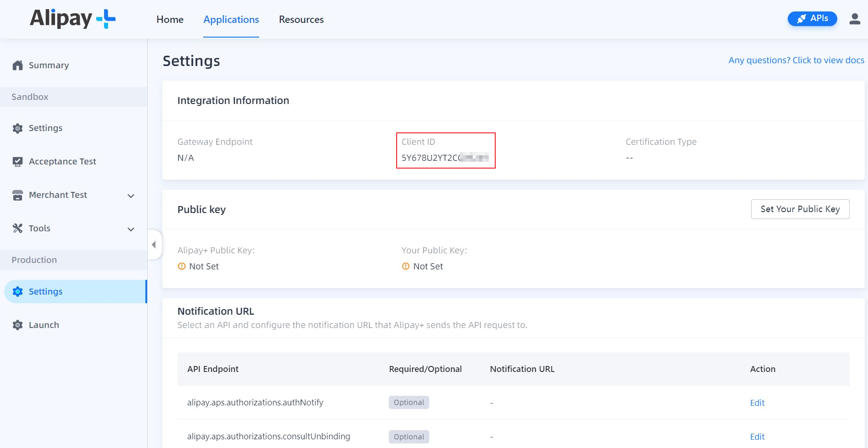Viewport: 868px width, 448px height.
Task: Collapse the left sidebar
Action: pyautogui.click(x=154, y=245)
